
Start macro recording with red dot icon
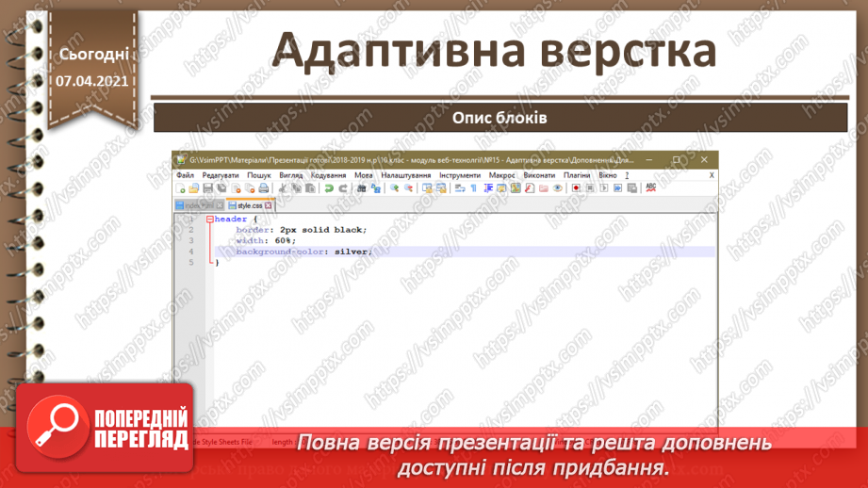point(576,188)
